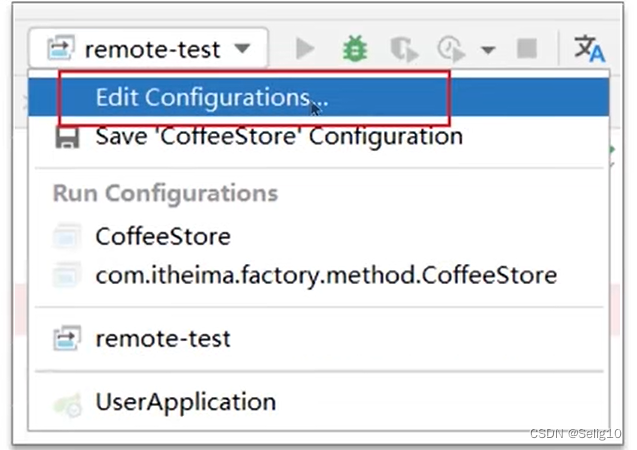
Task: Pick remote-test from the configurations list
Action: [318, 339]
